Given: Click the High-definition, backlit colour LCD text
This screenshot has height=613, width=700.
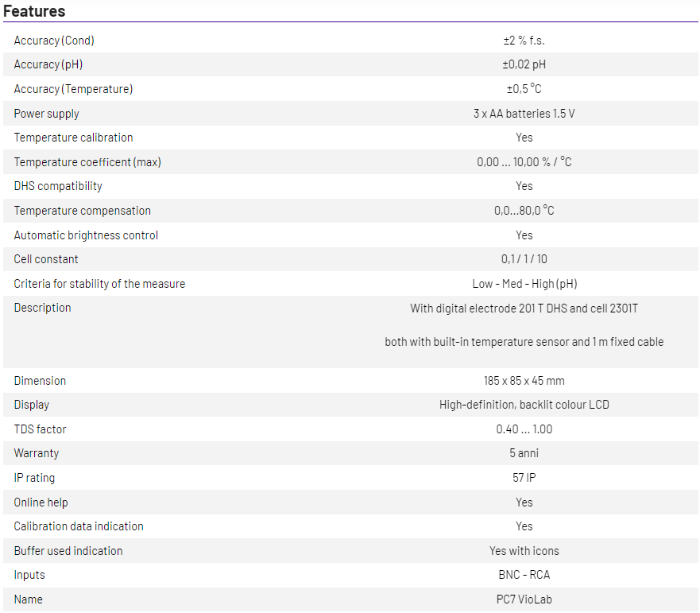Looking at the screenshot, I should (x=524, y=405).
